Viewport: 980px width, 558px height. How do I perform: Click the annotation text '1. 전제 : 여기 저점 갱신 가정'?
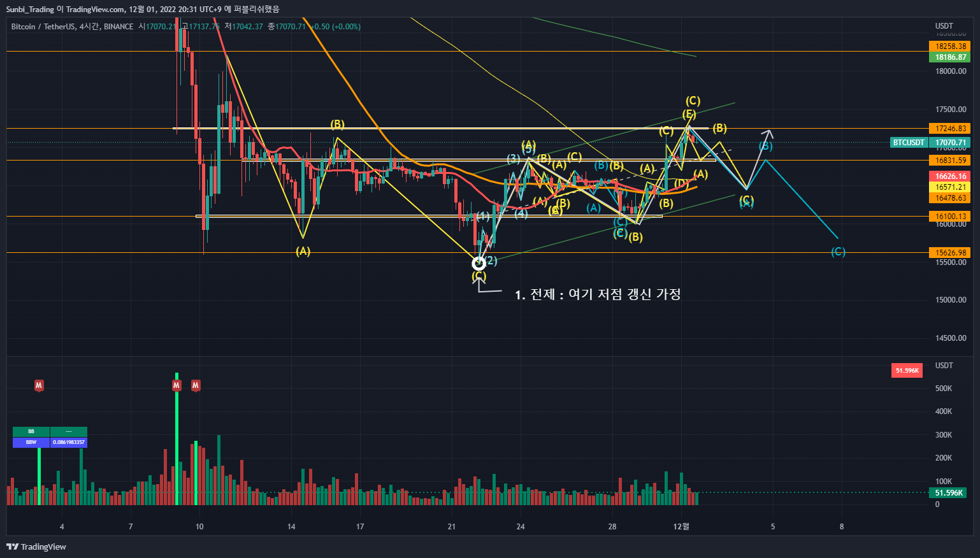tap(598, 294)
